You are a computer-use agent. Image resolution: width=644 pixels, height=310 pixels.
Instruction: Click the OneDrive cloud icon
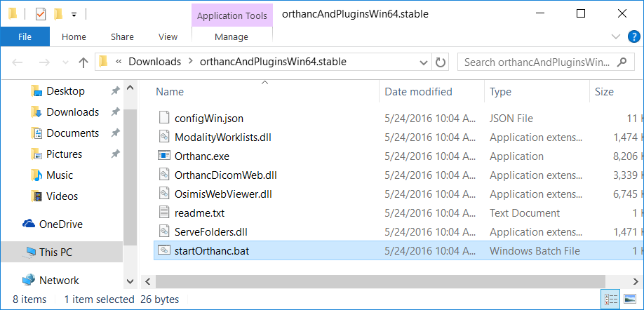click(29, 224)
